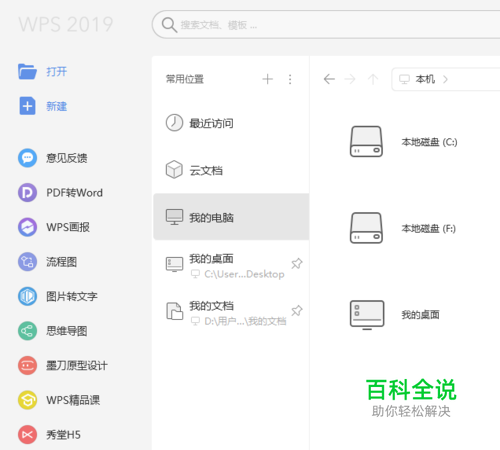The height and width of the screenshot is (450, 500).
Task: Open the more options menu beside 常用位置
Action: (x=290, y=79)
